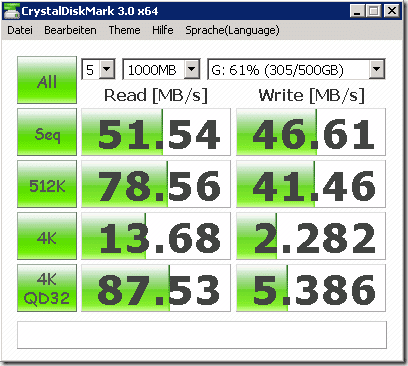Viewport: 408px width, 366px height.
Task: Select the Seq write result 46.61
Action: click(311, 132)
